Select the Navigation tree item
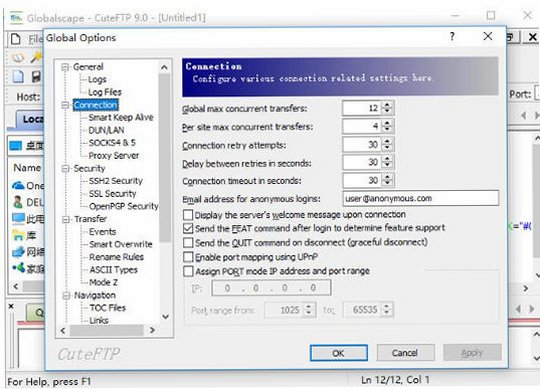The height and width of the screenshot is (389, 540). (x=95, y=295)
